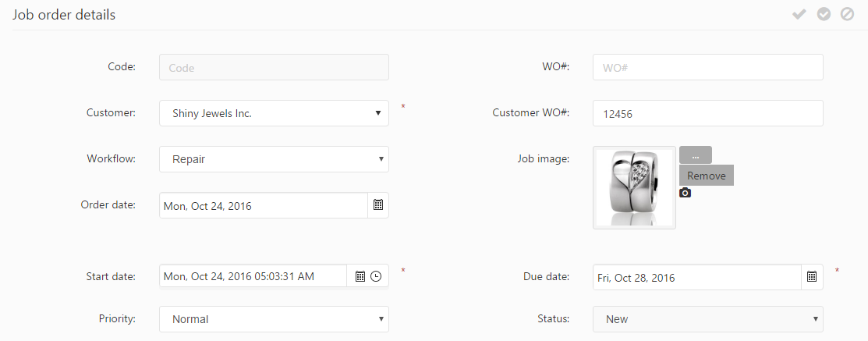Click the Code input field
The image size is (868, 341).
click(x=274, y=67)
